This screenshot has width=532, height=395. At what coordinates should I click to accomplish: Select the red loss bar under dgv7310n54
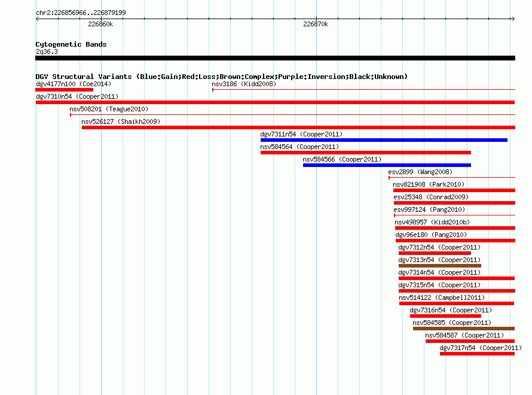(275, 102)
